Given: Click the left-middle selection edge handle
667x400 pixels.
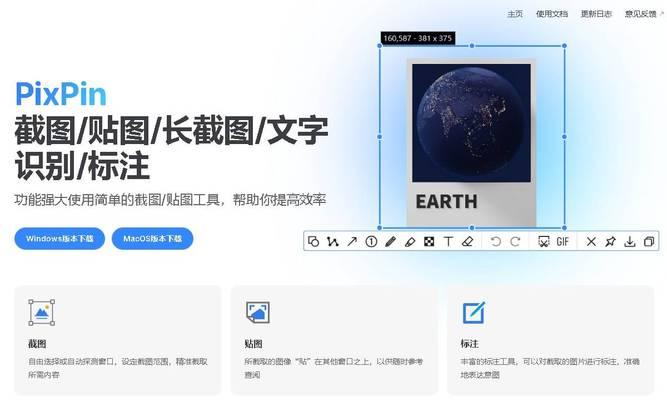Looking at the screenshot, I should tap(380, 137).
